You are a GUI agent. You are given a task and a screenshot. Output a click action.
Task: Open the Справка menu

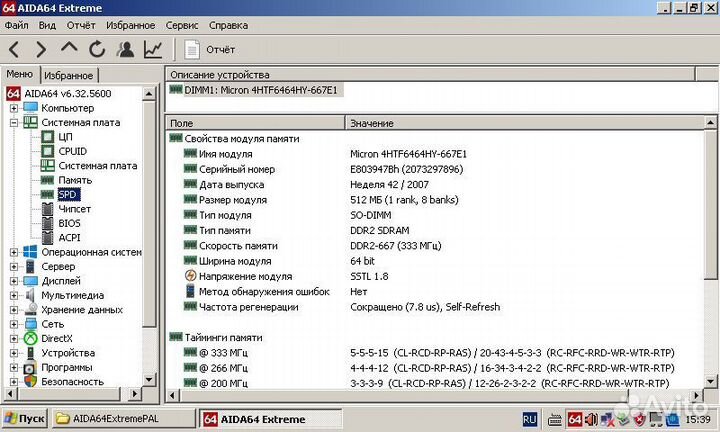coord(228,25)
